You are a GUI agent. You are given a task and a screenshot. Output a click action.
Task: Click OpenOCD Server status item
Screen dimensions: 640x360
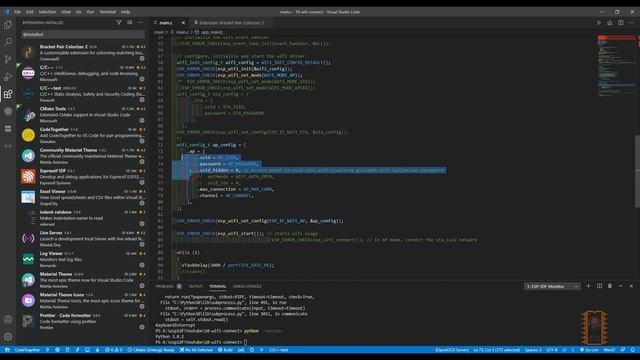452,350
